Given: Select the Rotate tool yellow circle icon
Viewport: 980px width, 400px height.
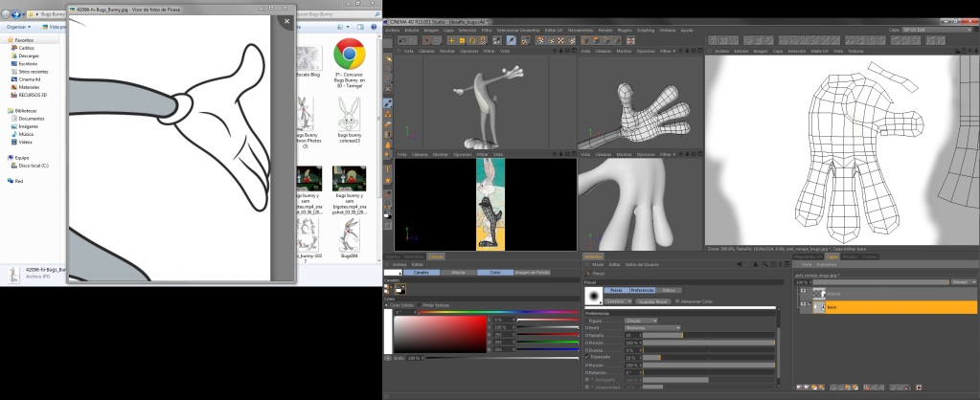Looking at the screenshot, I should coord(472,40).
